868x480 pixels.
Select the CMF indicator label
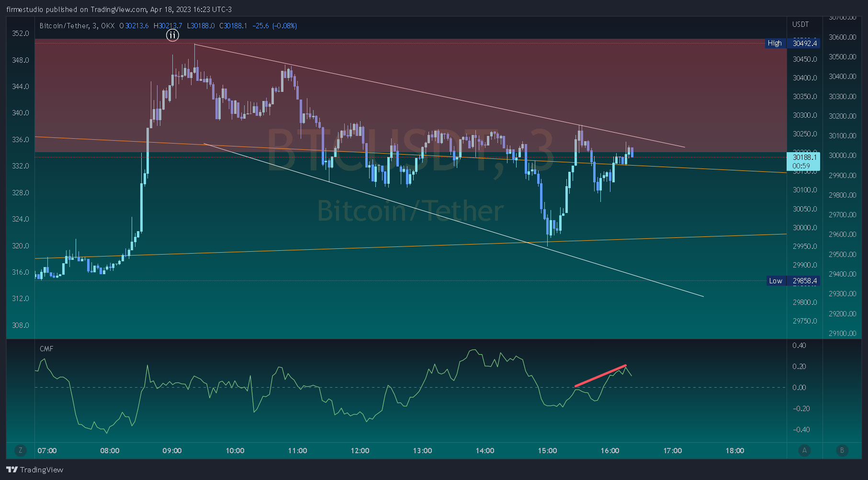[x=46, y=349]
